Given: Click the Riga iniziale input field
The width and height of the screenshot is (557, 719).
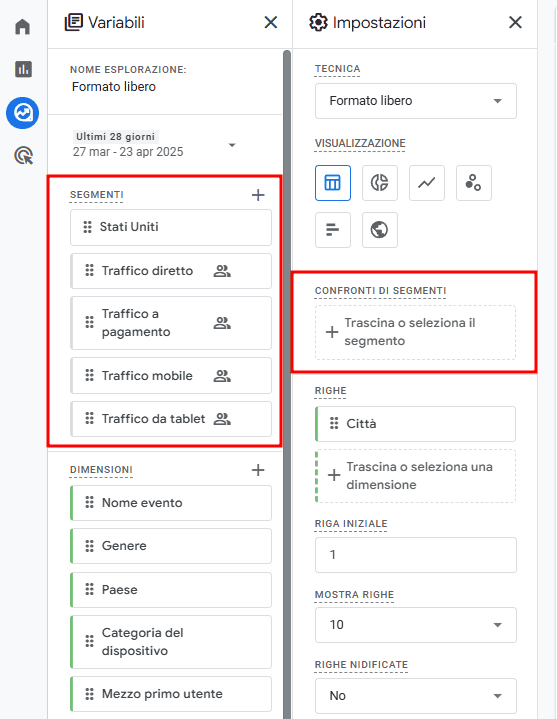Looking at the screenshot, I should [416, 555].
